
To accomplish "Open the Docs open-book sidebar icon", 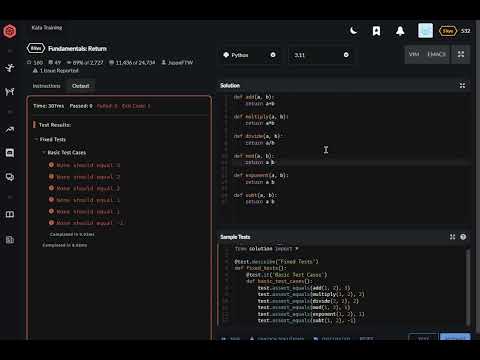I will click(10, 214).
